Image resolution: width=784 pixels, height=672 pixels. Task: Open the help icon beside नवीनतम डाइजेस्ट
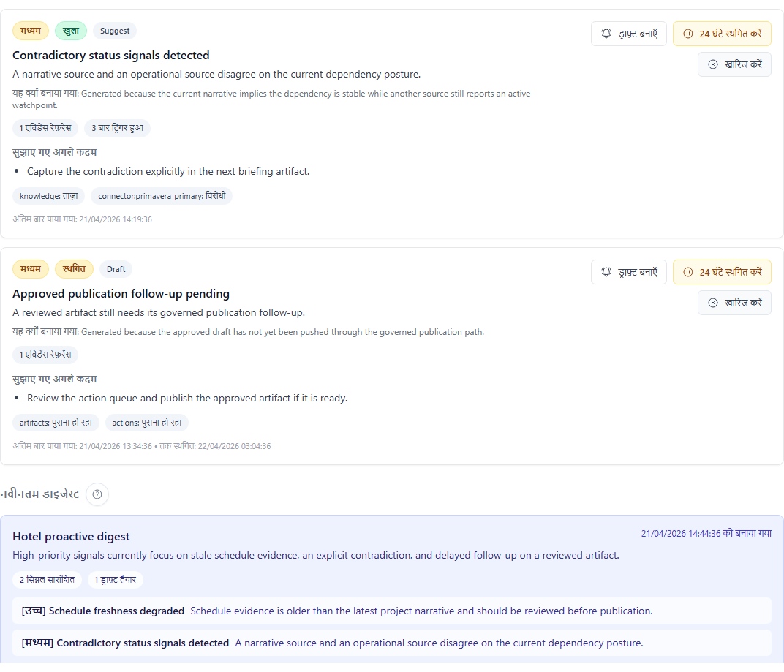[97, 495]
